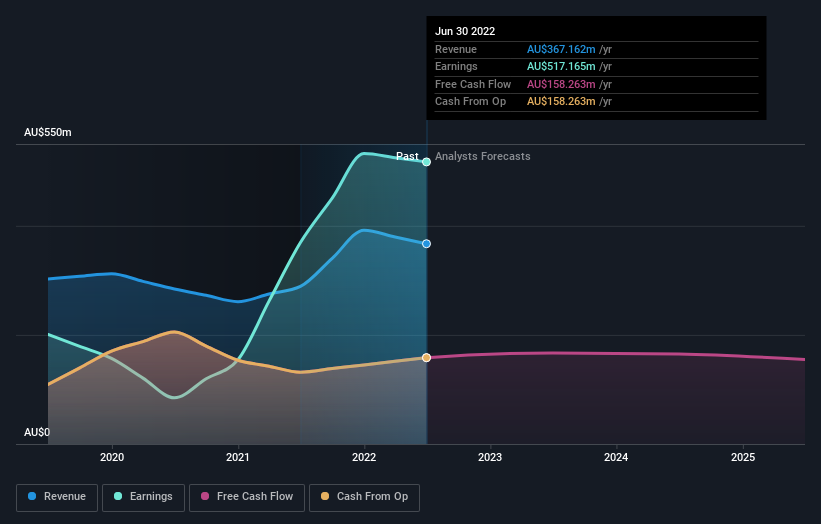The image size is (821, 524).
Task: Click the Jun 30 2022 tooltip date
Action: [465, 31]
